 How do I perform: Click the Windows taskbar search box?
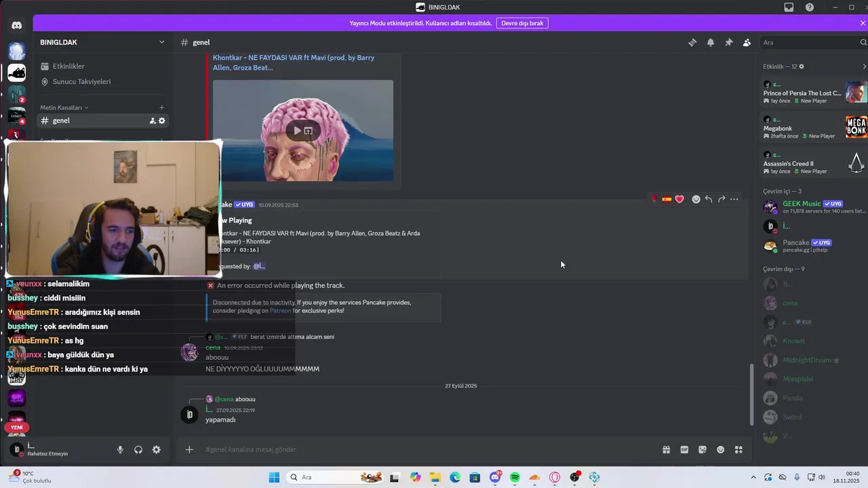[336, 477]
